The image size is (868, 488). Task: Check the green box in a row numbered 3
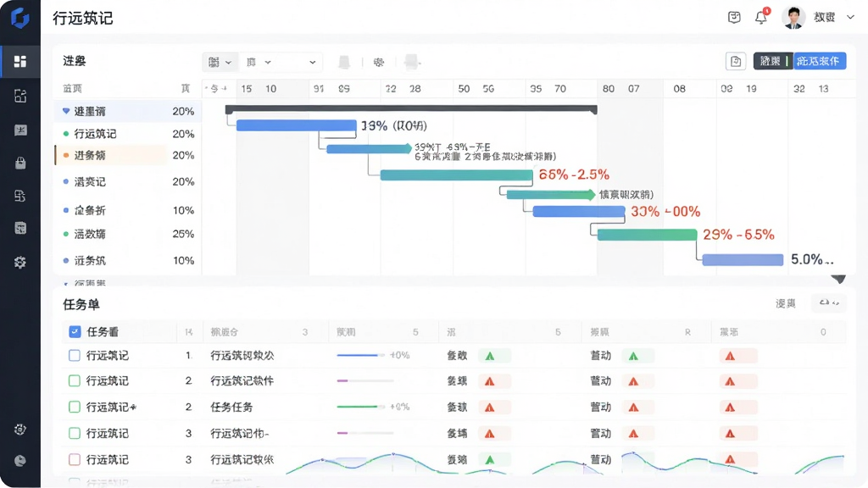[x=75, y=433]
